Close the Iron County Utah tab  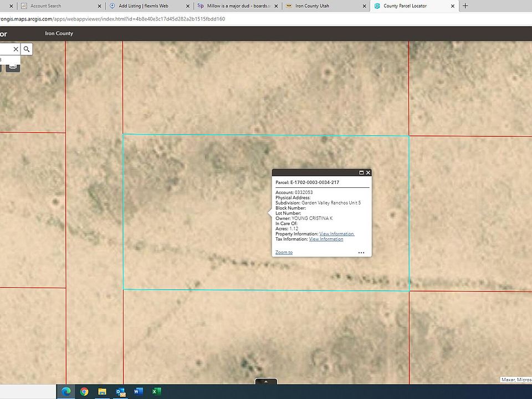pos(365,6)
